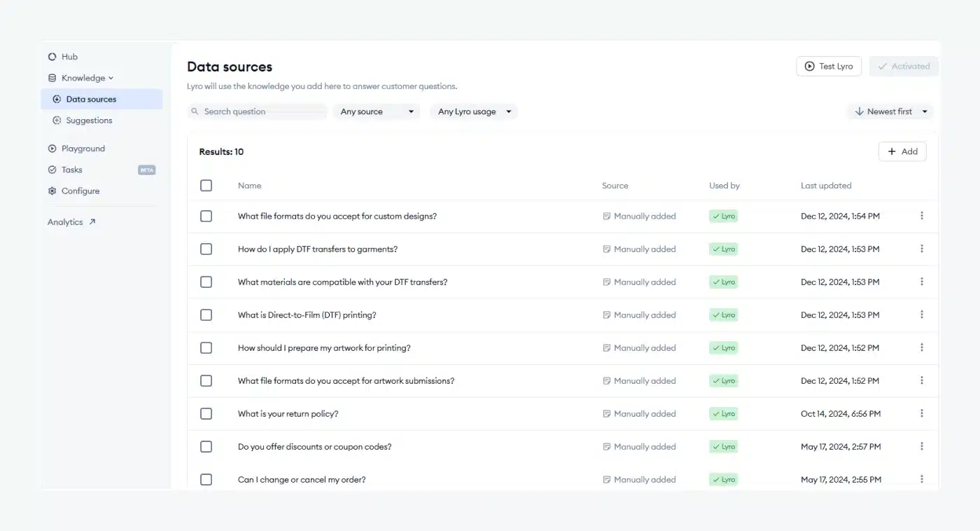The width and height of the screenshot is (980, 531).
Task: Open more options for artwork submissions row
Action: (x=922, y=380)
